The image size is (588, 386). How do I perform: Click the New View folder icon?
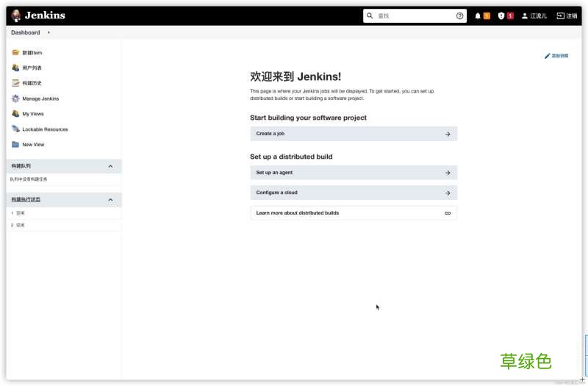point(15,144)
